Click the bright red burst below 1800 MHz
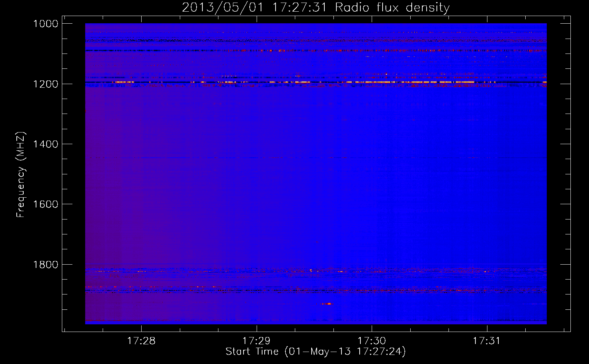The height and width of the screenshot is (364, 589). (x=326, y=304)
